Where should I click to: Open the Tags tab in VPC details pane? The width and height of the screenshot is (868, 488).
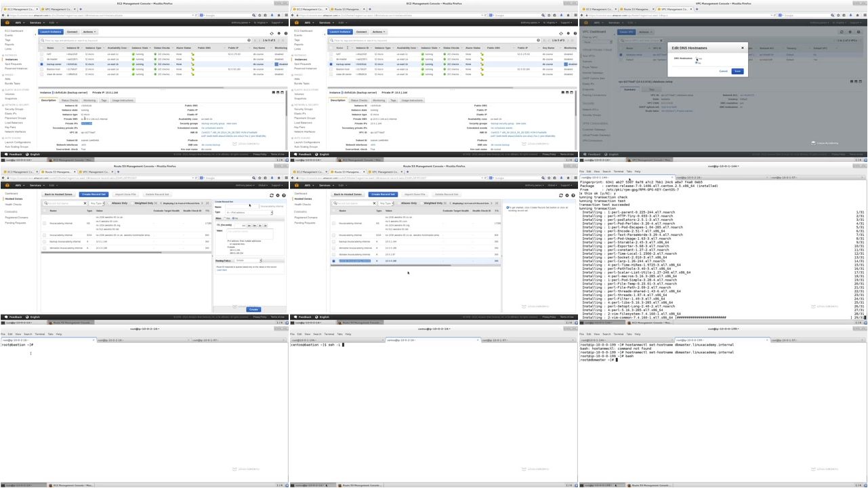(651, 89)
